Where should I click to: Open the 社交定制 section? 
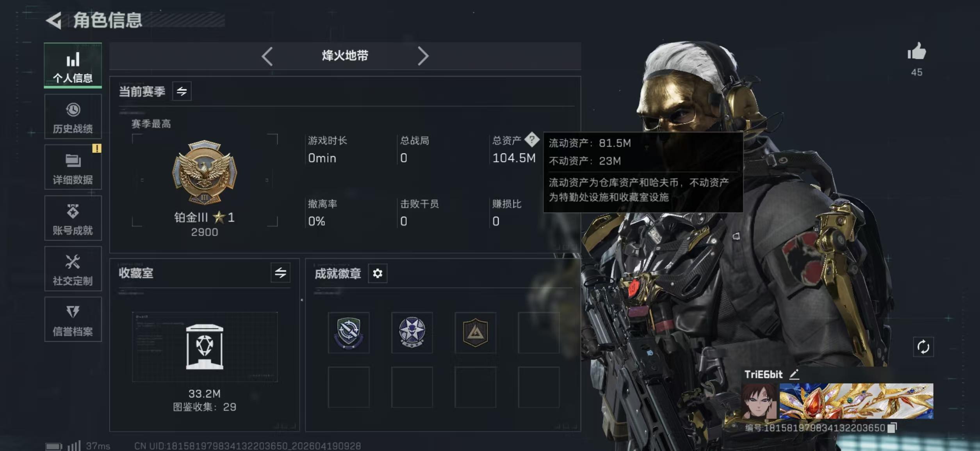(x=73, y=269)
